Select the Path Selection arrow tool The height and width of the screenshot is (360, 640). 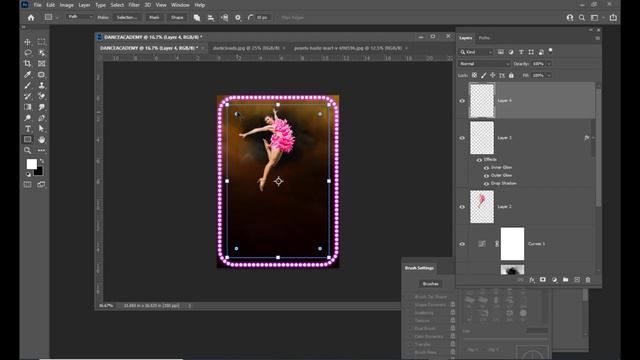[42, 129]
